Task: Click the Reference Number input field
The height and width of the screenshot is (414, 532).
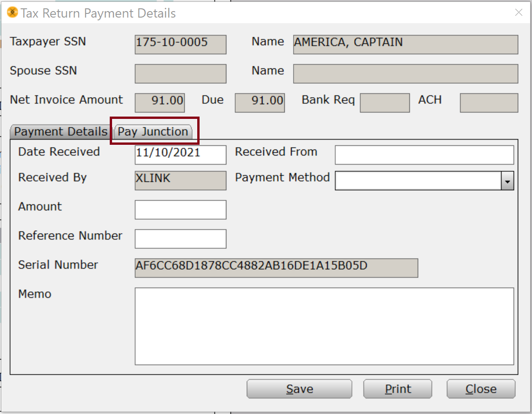Action: pyautogui.click(x=181, y=239)
